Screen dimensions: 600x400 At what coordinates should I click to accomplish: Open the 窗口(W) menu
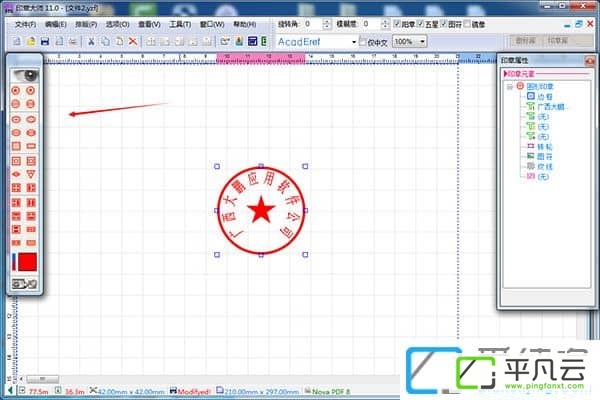click(212, 24)
